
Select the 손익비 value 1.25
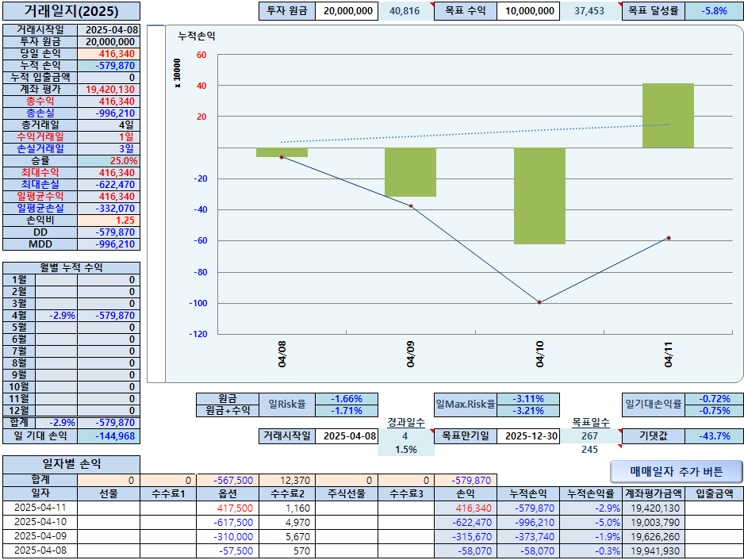click(109, 221)
